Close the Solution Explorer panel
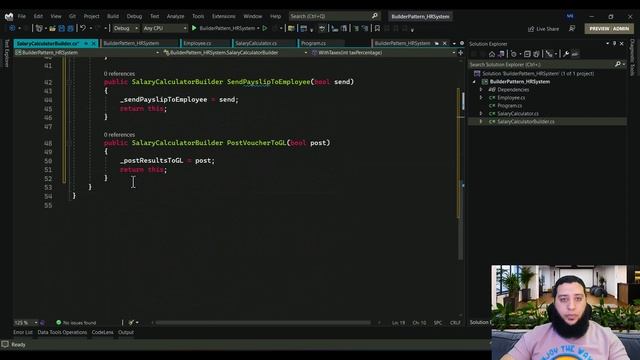 (622, 43)
